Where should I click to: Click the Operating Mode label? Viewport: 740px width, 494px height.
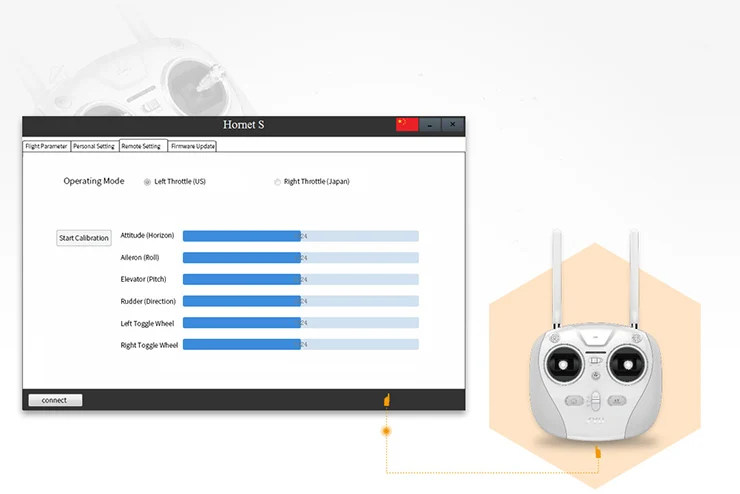[94, 181]
